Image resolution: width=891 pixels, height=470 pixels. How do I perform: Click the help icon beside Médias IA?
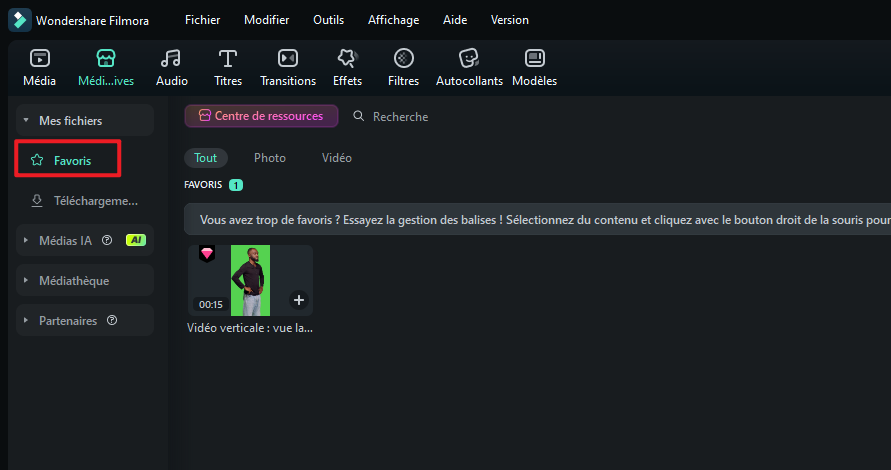107,240
